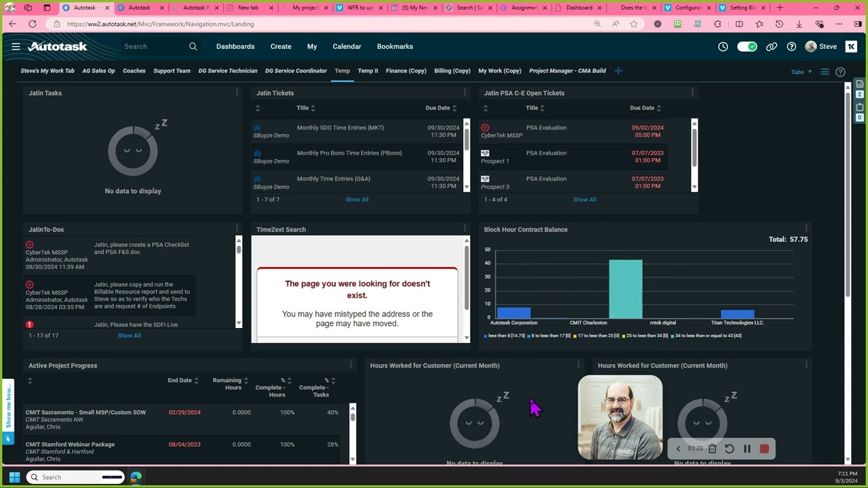
Task: Open Active Project Progress options menu
Action: point(351,365)
